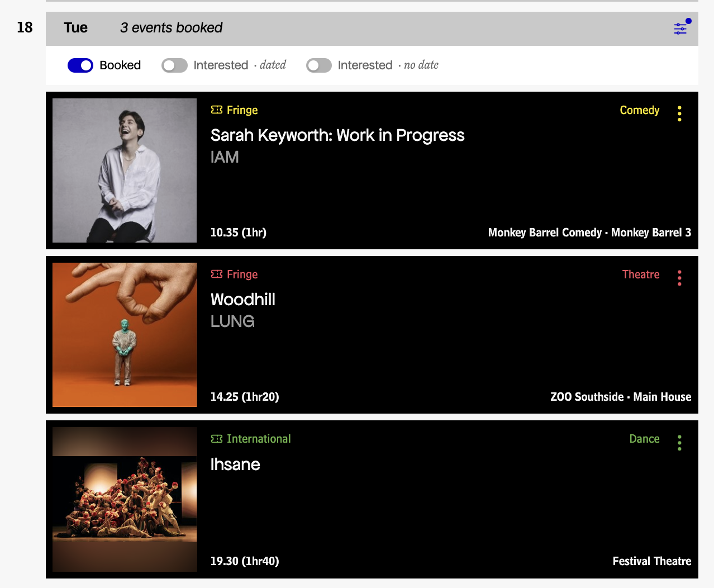
Task: Click the LUNG company name
Action: [x=232, y=321]
